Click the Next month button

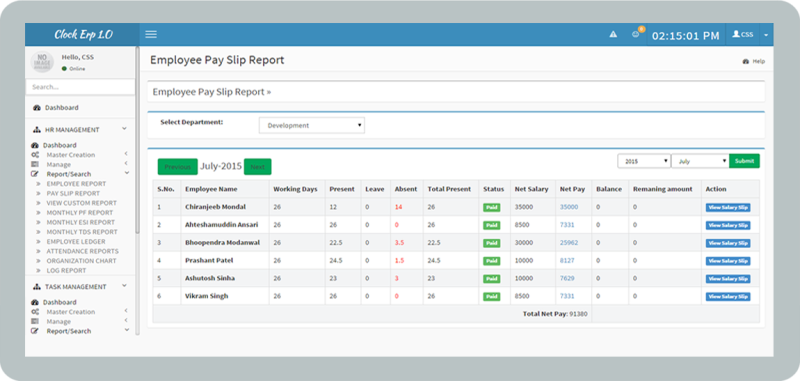click(258, 167)
